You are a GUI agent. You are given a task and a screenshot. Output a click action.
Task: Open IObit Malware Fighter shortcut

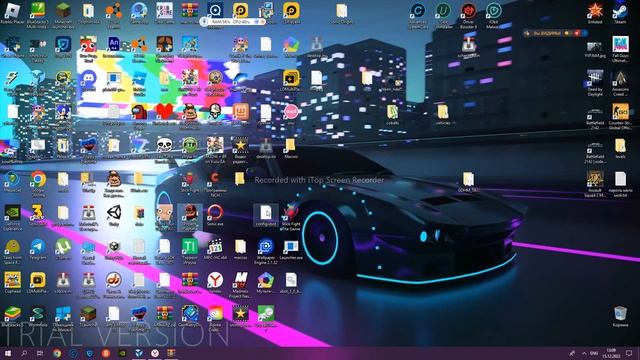tap(494, 11)
